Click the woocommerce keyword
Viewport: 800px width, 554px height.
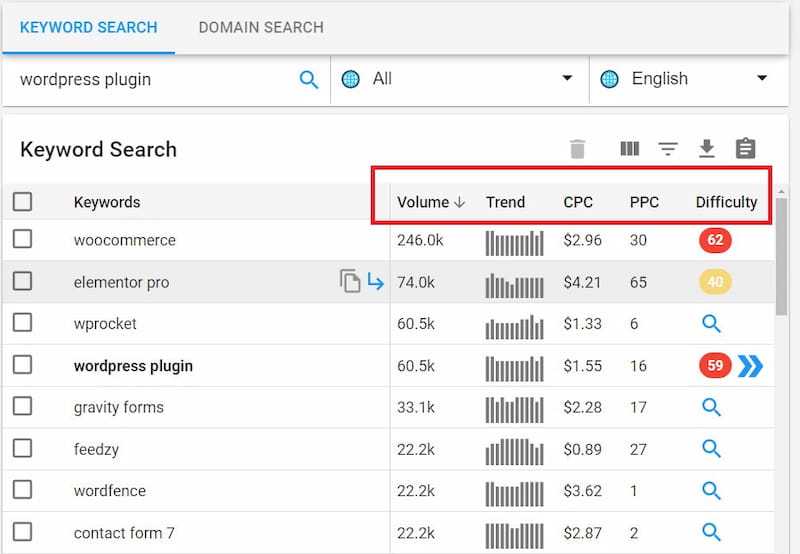[124, 240]
